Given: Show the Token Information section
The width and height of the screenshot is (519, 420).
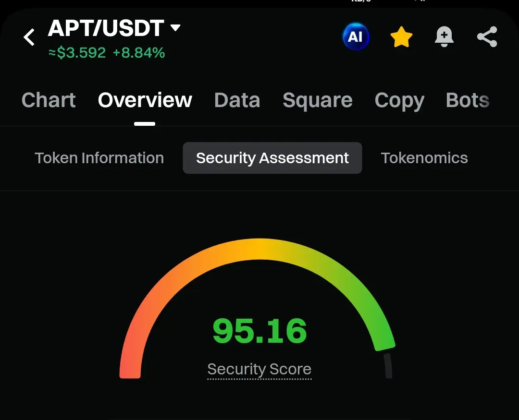Looking at the screenshot, I should 99,158.
